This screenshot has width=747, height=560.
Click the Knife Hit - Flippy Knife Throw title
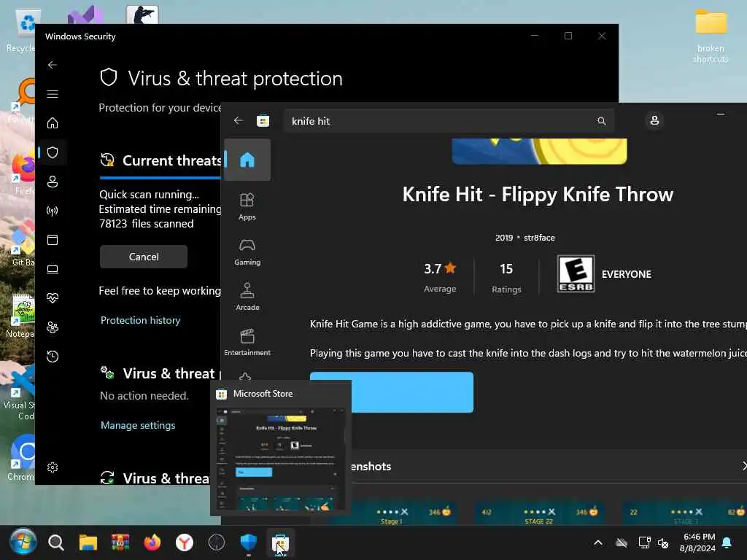(x=538, y=194)
